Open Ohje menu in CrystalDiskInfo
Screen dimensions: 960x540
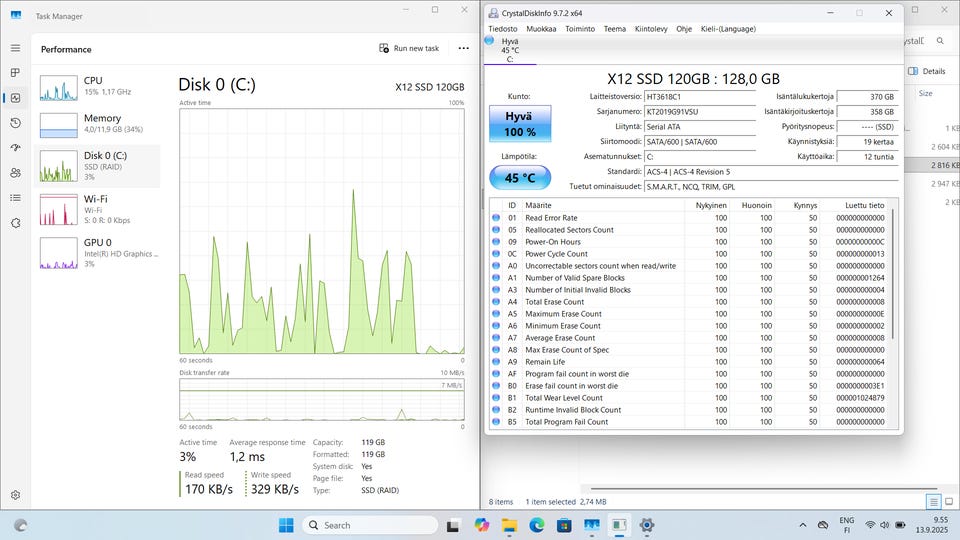point(684,29)
